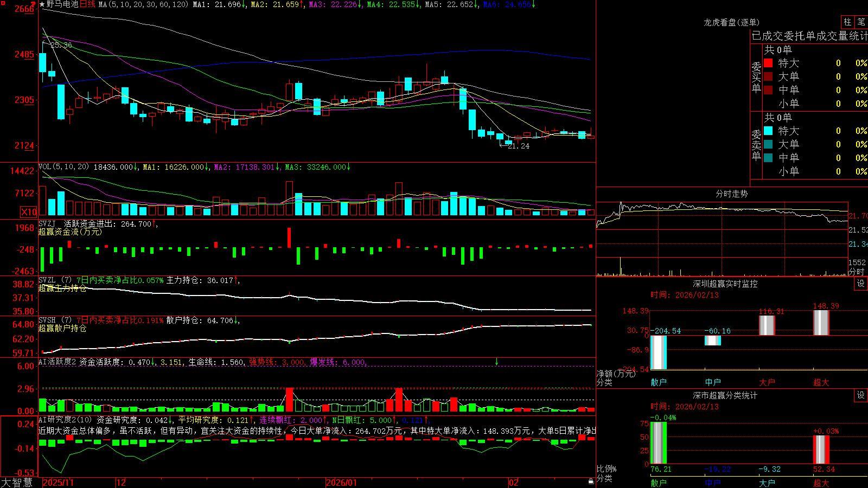
Task: Switch order view to 笔 mode
Action: (861, 22)
